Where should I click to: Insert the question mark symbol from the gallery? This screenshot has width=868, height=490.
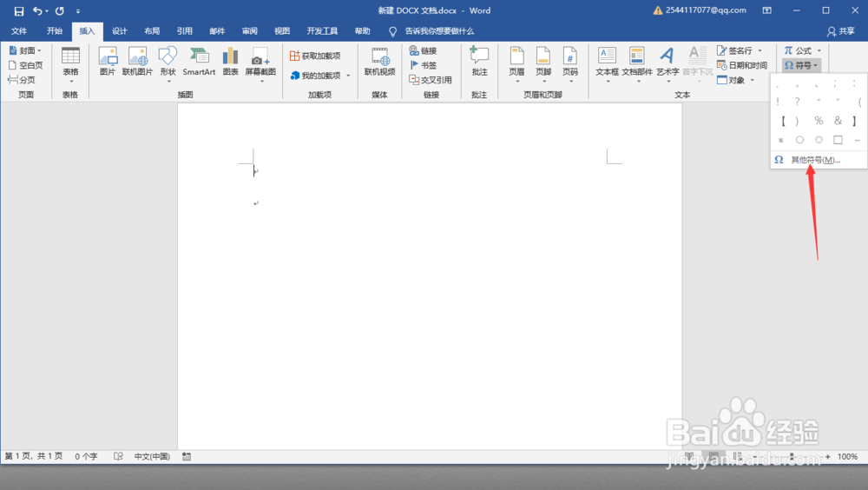(797, 102)
